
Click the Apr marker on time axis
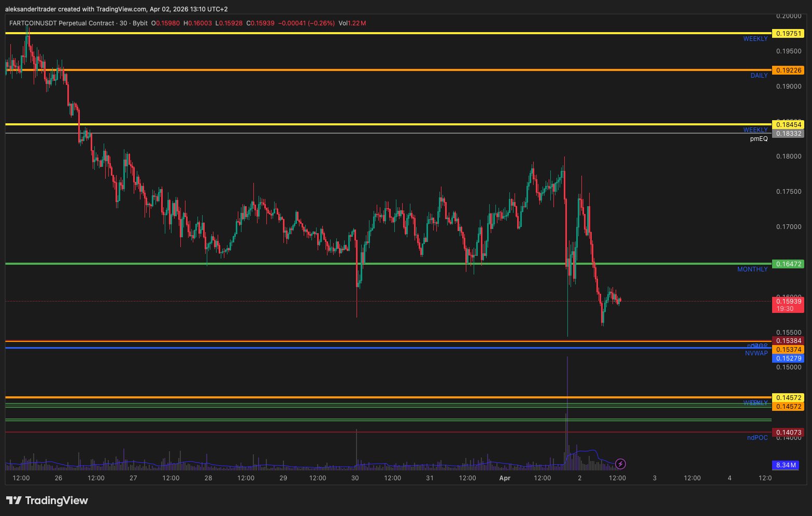(x=505, y=478)
